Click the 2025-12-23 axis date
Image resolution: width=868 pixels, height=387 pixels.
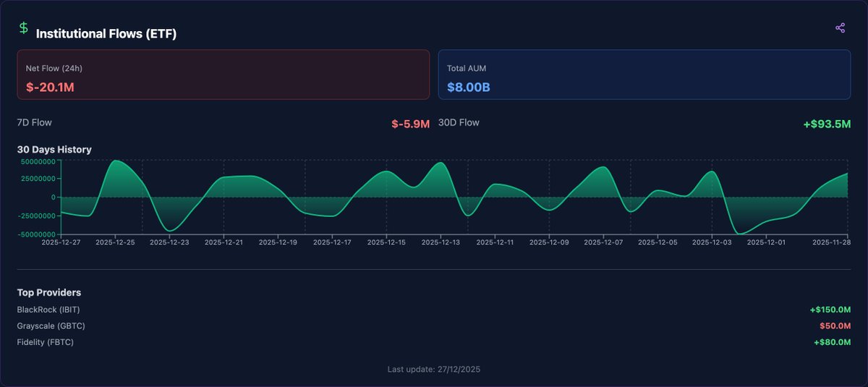pyautogui.click(x=169, y=243)
